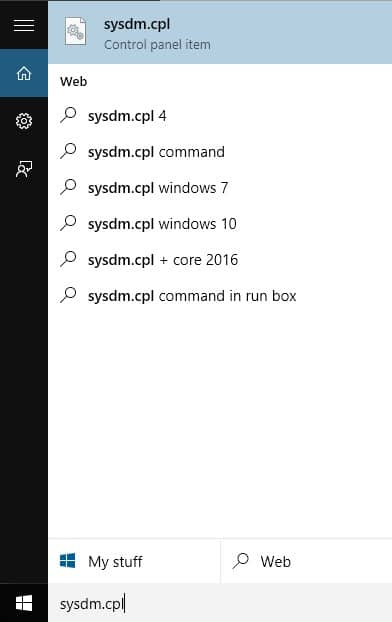Viewport: 392px width, 622px height.
Task: Choose the "sysdm.cpl windows 7" suggestion
Action: pyautogui.click(x=220, y=188)
